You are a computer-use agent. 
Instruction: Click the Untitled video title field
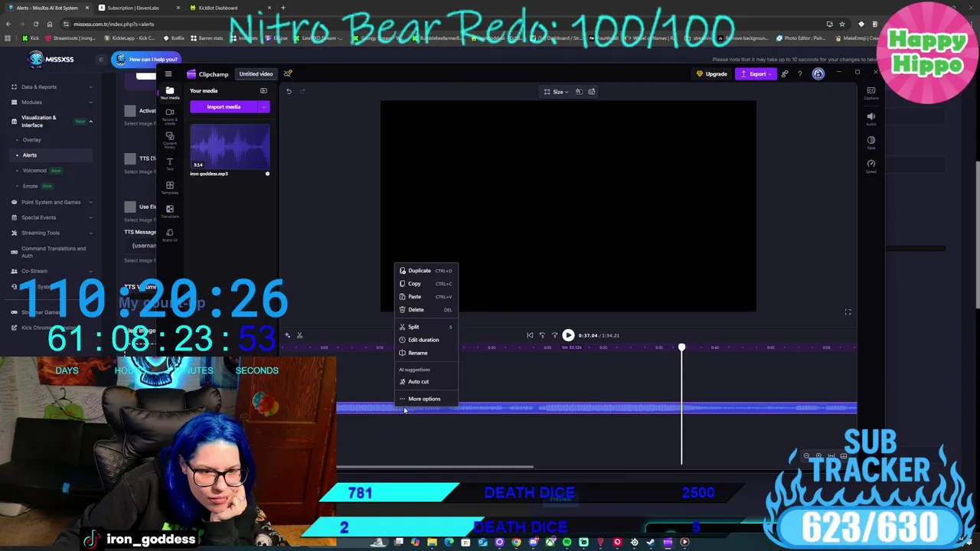click(256, 74)
